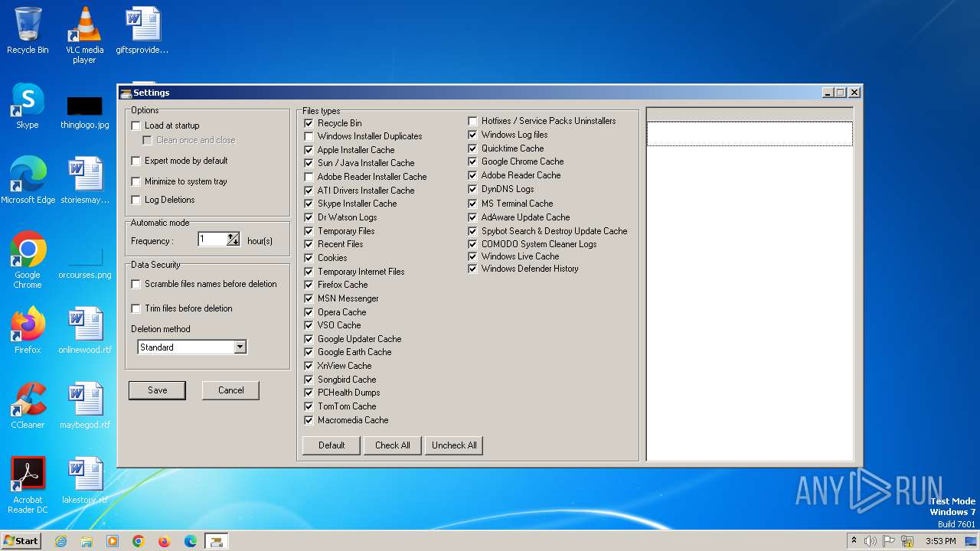The width and height of the screenshot is (980, 551).
Task: Uncheck Windows Log files
Action: click(472, 135)
